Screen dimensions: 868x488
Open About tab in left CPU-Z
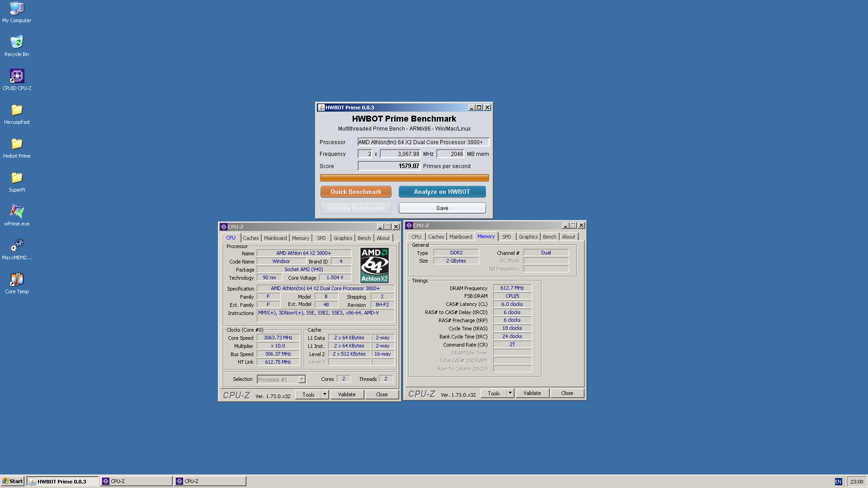(383, 238)
